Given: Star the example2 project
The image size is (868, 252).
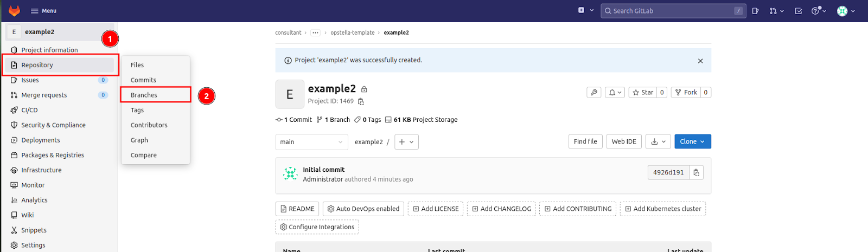Looking at the screenshot, I should [642, 93].
